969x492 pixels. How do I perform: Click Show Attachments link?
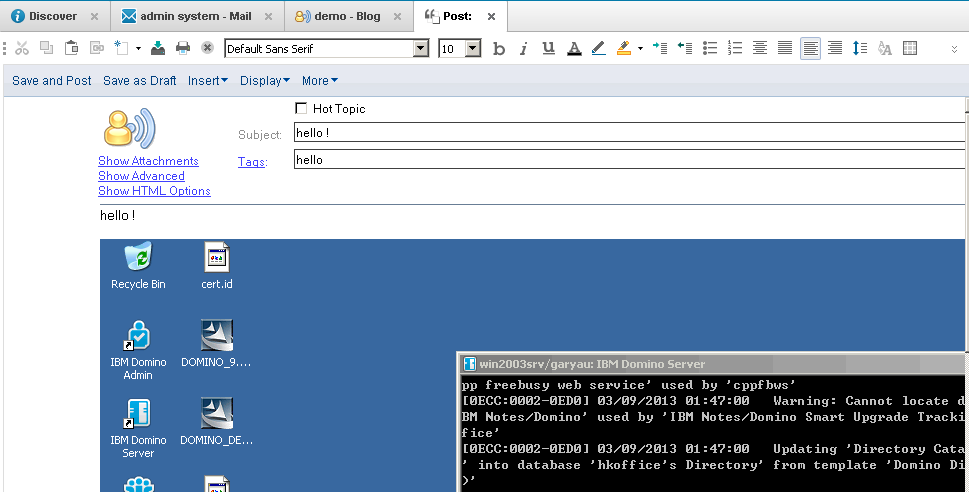(148, 161)
